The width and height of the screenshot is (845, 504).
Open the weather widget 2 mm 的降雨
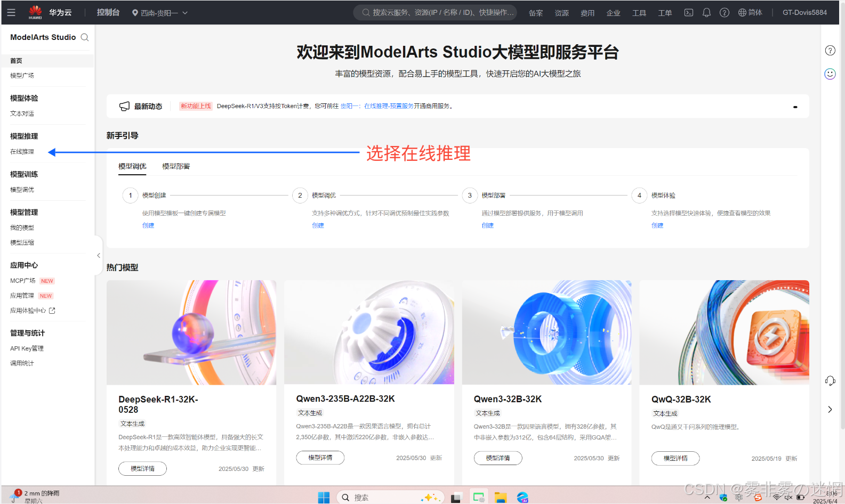click(35, 497)
